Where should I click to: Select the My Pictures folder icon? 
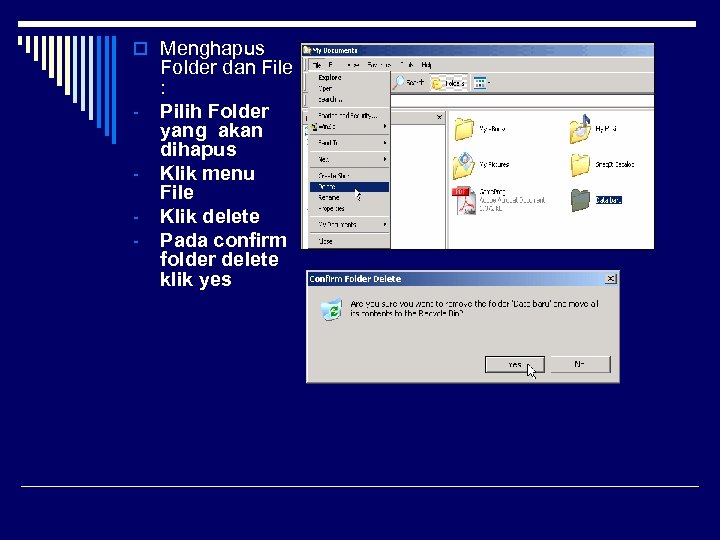pos(464,165)
